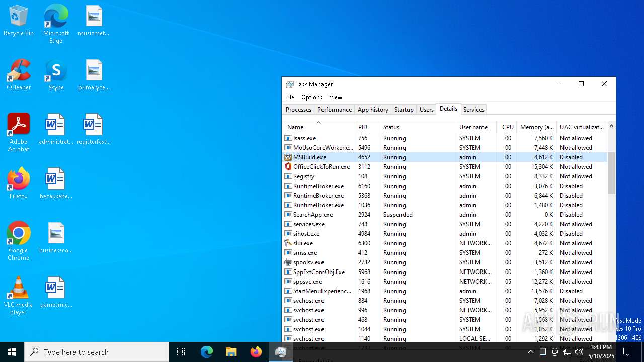Screen dimensions: 644x362
Task: Open the Adobe Acrobat desktop shortcut
Action: point(19,133)
